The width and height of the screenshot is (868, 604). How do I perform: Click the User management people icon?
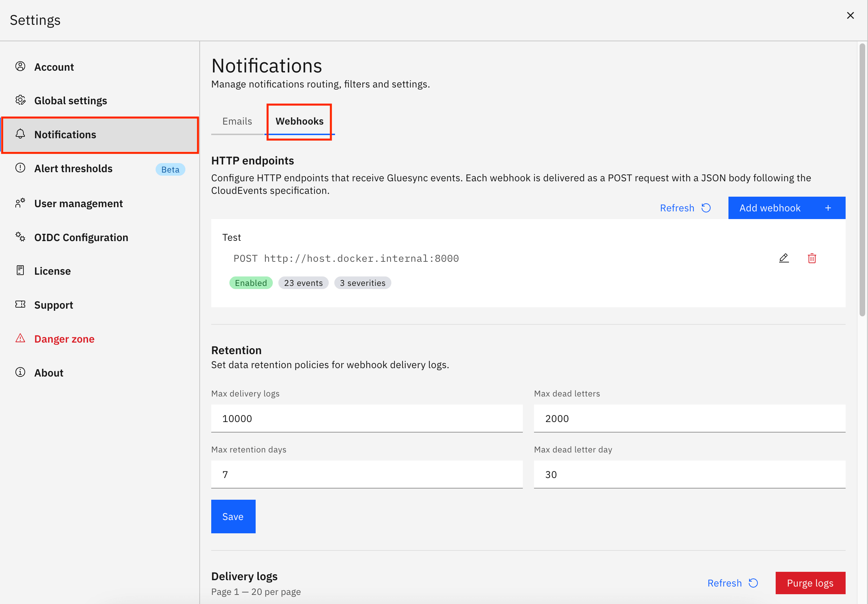coord(20,203)
